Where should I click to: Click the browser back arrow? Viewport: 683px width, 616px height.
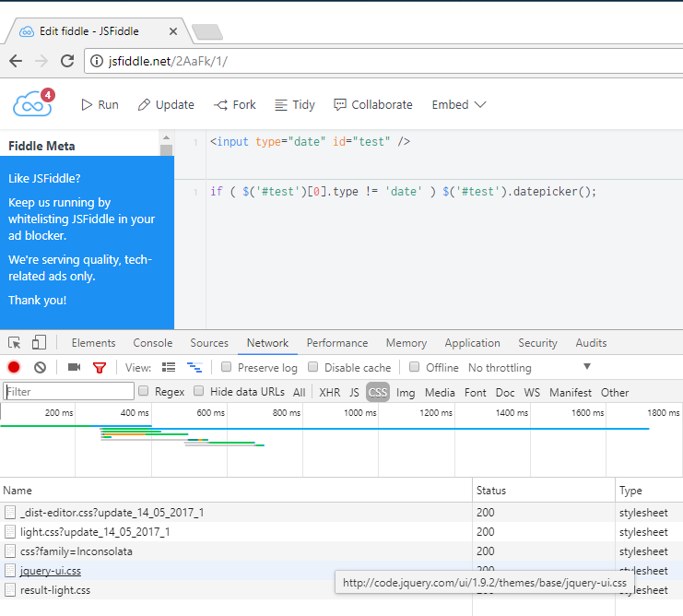click(x=16, y=61)
